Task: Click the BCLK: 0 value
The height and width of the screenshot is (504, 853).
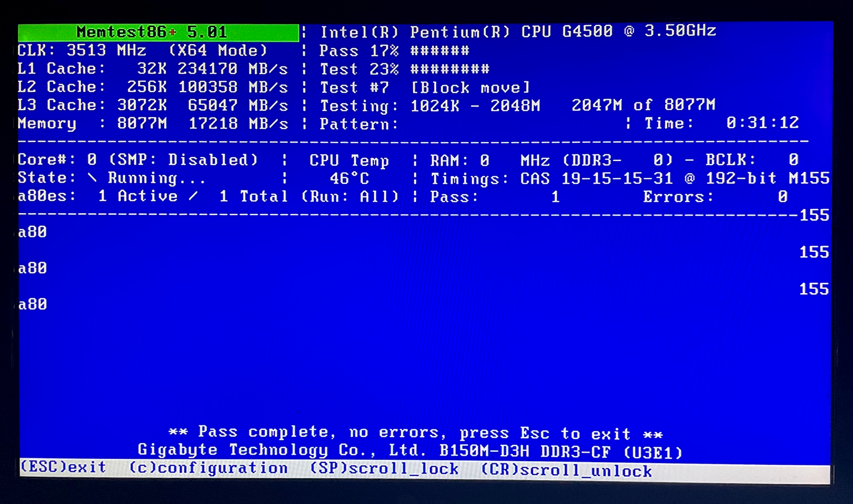Action: point(752,160)
